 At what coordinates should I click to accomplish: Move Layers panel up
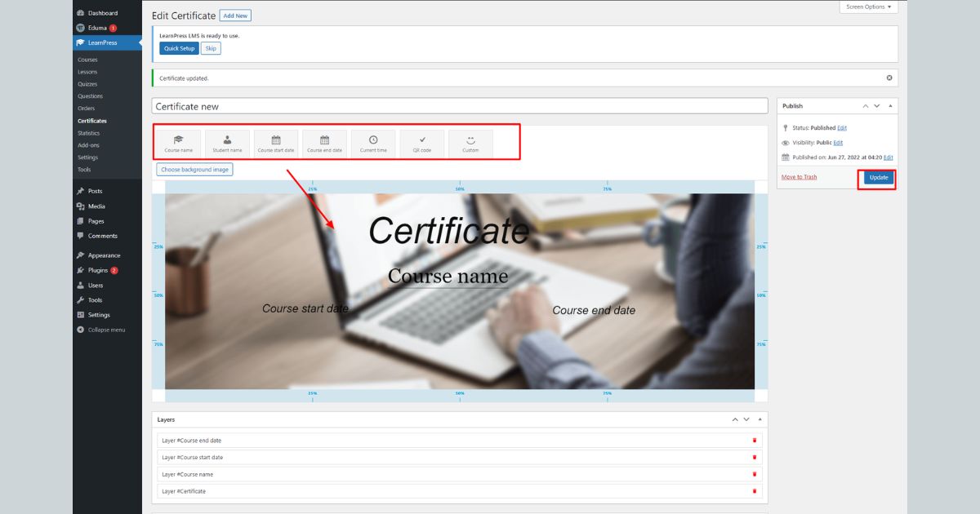(735, 419)
